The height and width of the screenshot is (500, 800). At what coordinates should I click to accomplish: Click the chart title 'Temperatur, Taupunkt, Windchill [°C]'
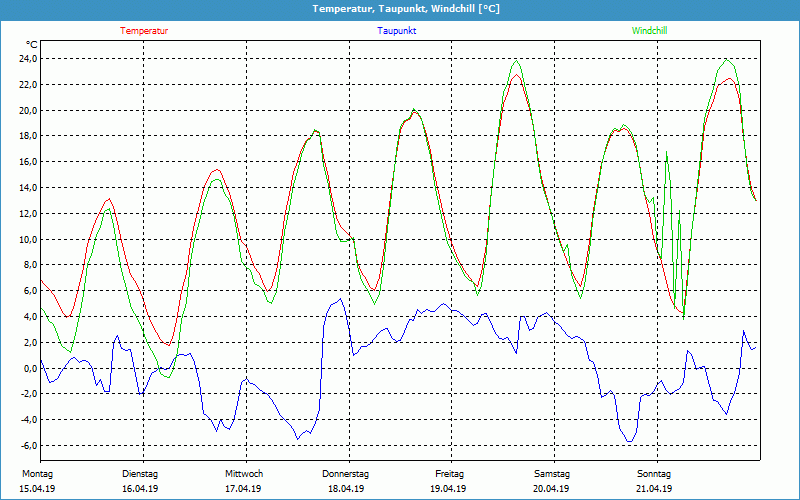(x=406, y=9)
